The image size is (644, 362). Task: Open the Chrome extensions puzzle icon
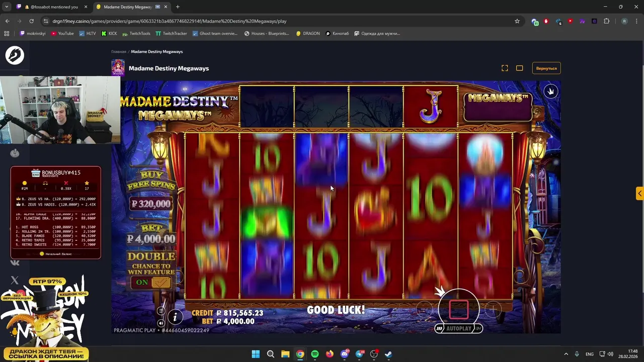pos(606,21)
